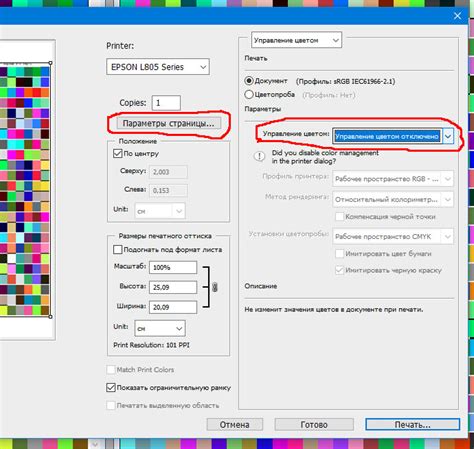This screenshot has height=449, width=474.
Task: Select the Цветопроба radio button
Action: tap(249, 95)
